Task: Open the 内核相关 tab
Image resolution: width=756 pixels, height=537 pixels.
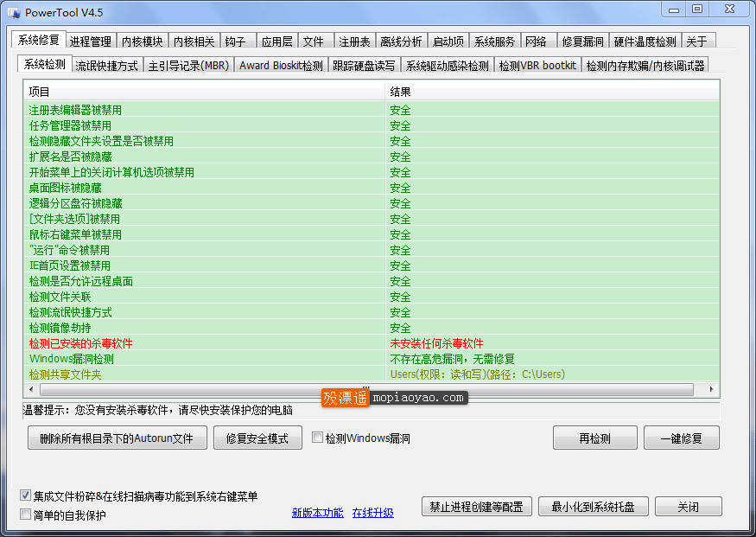Action: coord(194,42)
